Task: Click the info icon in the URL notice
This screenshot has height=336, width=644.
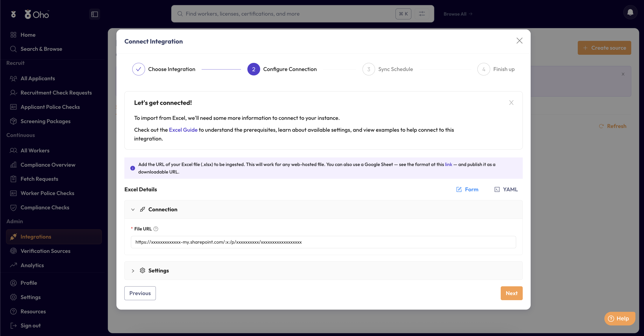Action: 132,168
